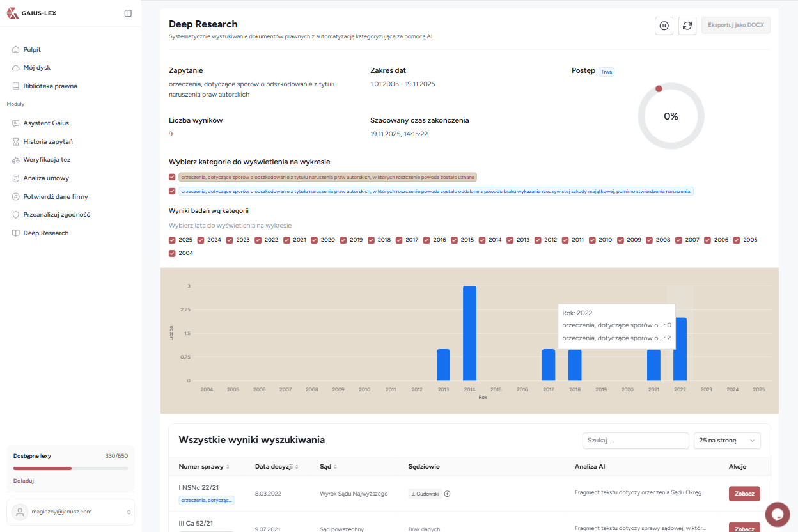Uncheck the 2025 year checkbox
This screenshot has width=798, height=532.
point(172,240)
